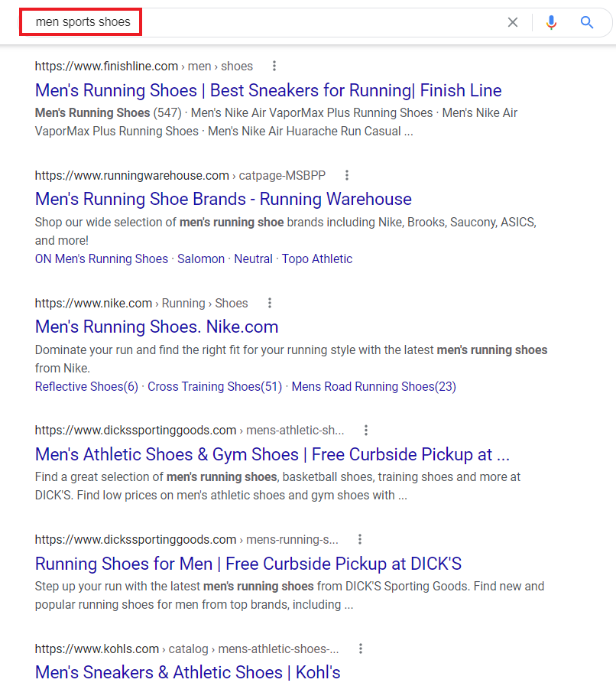This screenshot has width=616, height=686.
Task: Open three-dot menu beside kohls.com result
Action: tap(361, 649)
